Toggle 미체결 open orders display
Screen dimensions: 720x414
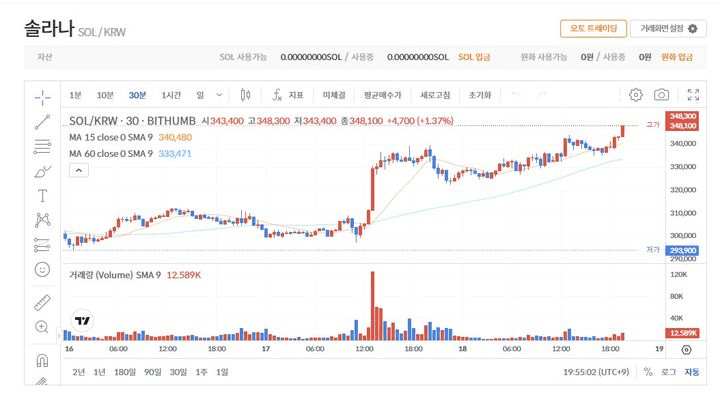click(334, 95)
